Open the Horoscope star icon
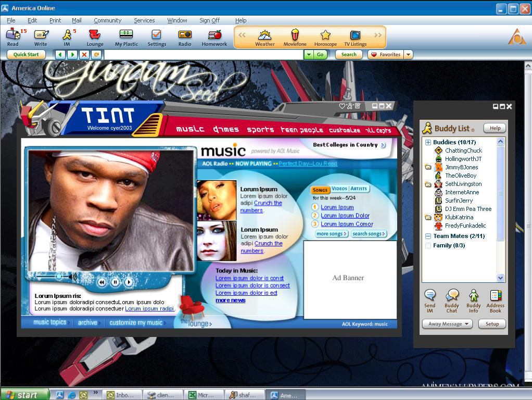The height and width of the screenshot is (400, 532). [325, 37]
